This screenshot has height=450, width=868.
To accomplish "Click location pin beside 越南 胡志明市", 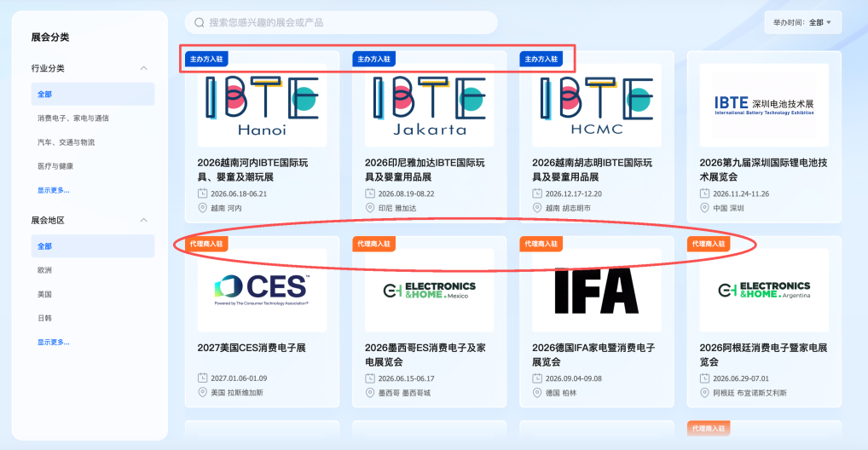I will coord(537,208).
